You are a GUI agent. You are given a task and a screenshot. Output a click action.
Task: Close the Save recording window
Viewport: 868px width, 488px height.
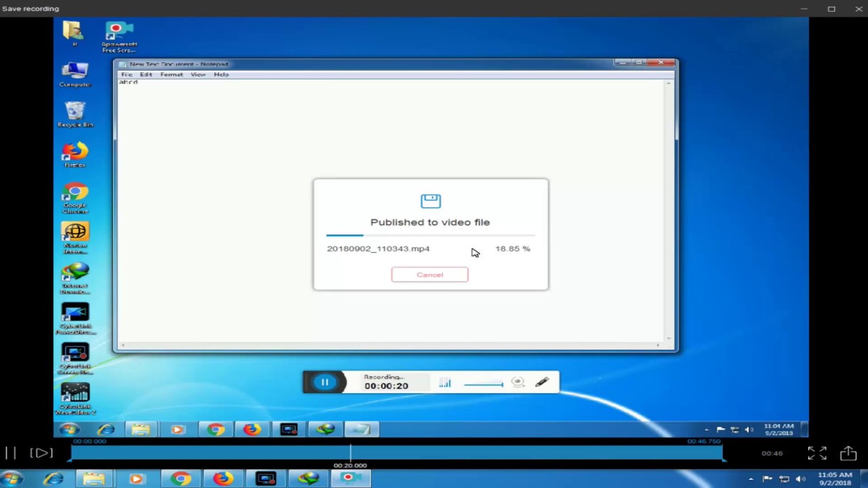(x=859, y=9)
